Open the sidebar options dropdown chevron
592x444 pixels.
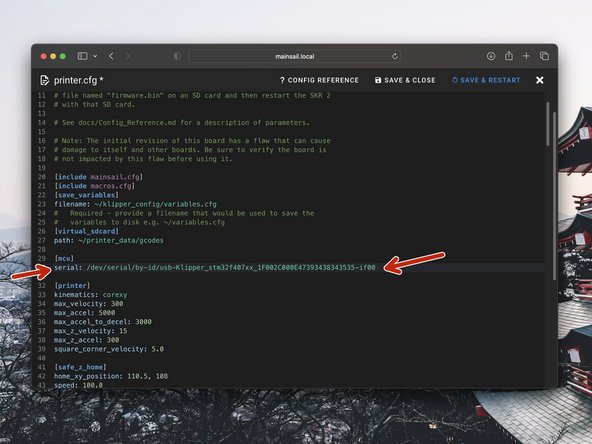click(x=95, y=56)
